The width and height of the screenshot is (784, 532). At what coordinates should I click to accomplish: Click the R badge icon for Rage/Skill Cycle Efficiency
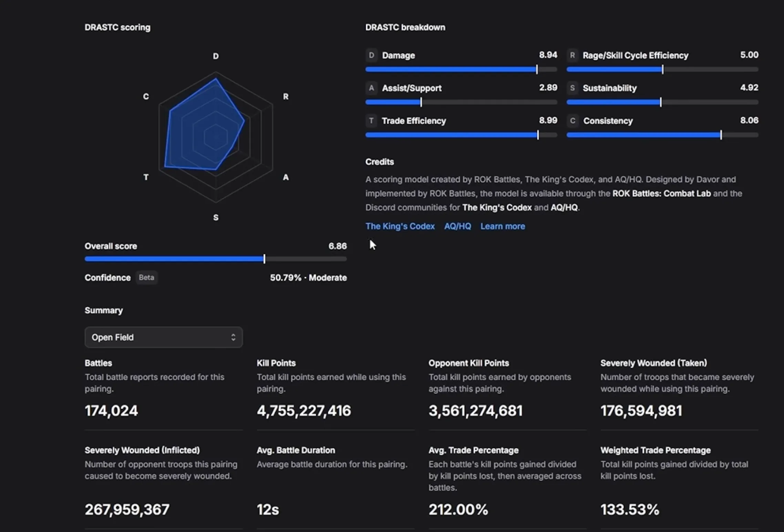coord(572,55)
